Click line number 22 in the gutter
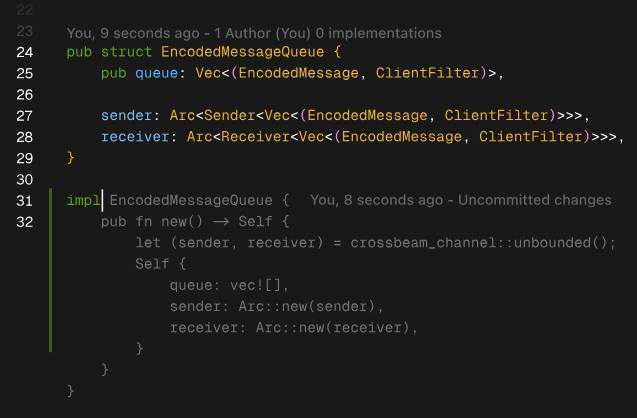The width and height of the screenshot is (637, 418). coord(26,9)
